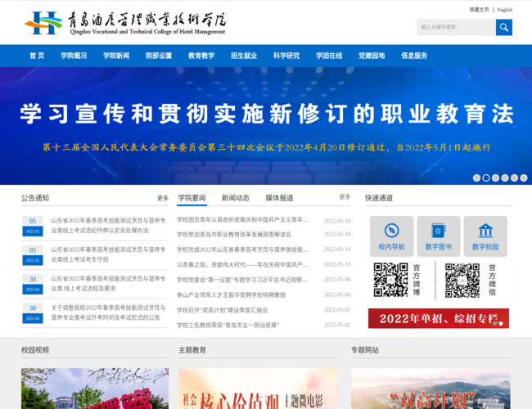Switch to 媒体报道 tab
532x409 pixels.
[279, 198]
